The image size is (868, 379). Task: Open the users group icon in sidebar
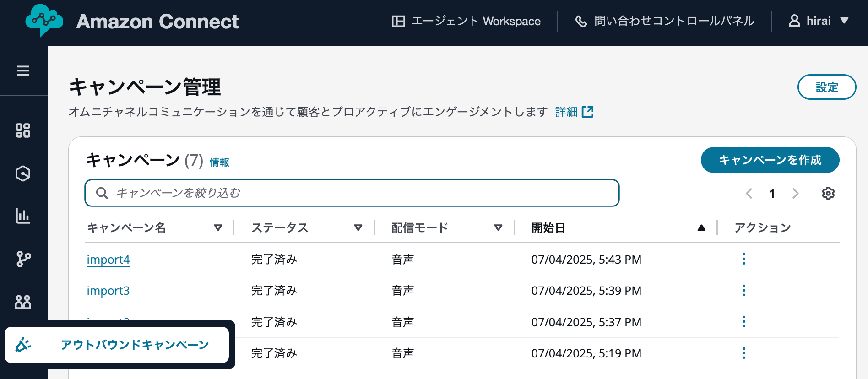pyautogui.click(x=23, y=302)
